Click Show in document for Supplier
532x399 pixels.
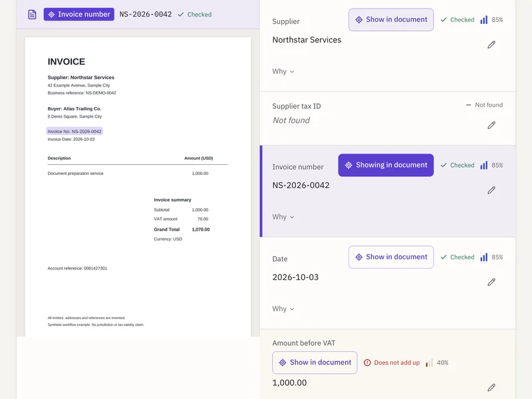tap(391, 20)
